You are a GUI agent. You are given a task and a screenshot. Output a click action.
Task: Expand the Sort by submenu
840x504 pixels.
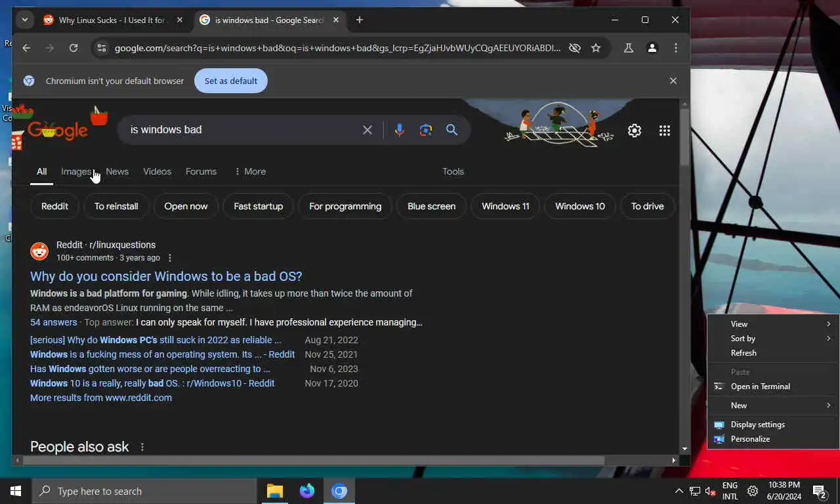pos(773,338)
